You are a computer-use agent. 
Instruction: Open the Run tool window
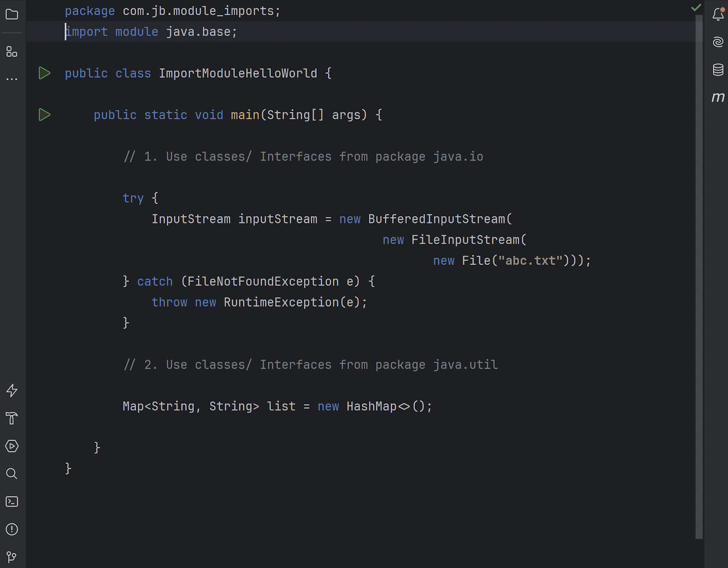tap(12, 446)
